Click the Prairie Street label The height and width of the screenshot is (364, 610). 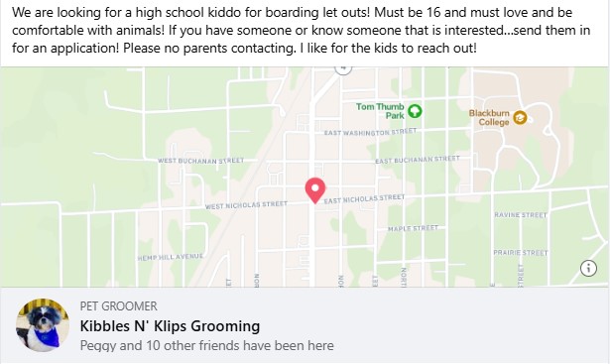(521, 253)
